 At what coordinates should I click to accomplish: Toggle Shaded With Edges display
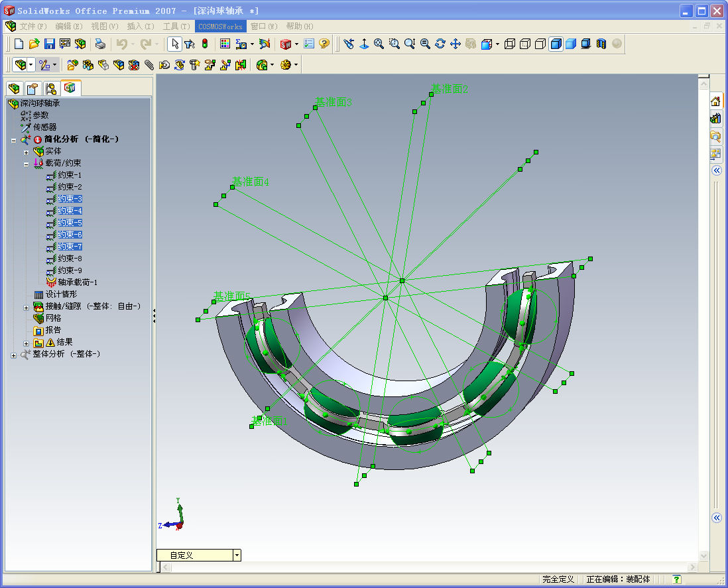pos(556,44)
